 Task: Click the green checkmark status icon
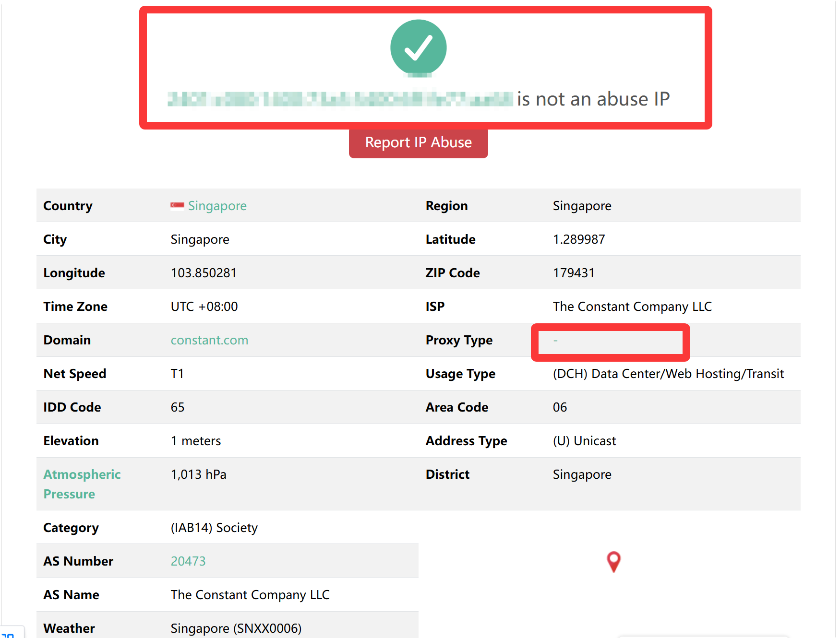click(x=418, y=47)
